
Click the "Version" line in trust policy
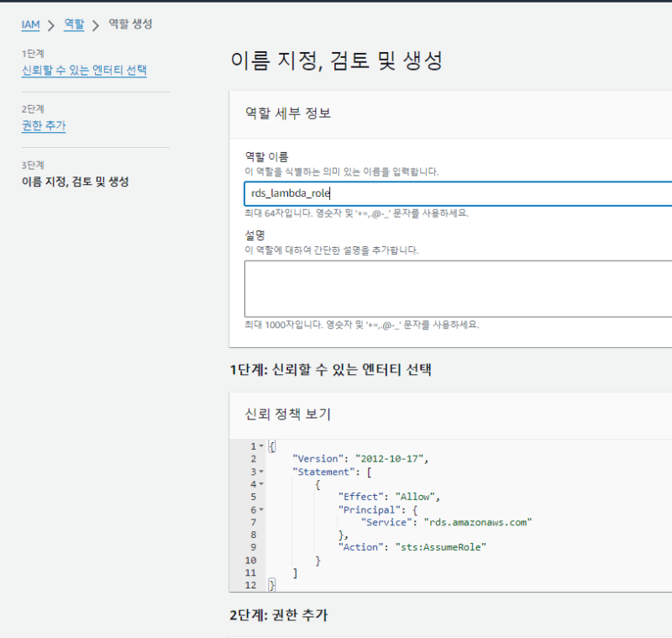pyautogui.click(x=360, y=459)
